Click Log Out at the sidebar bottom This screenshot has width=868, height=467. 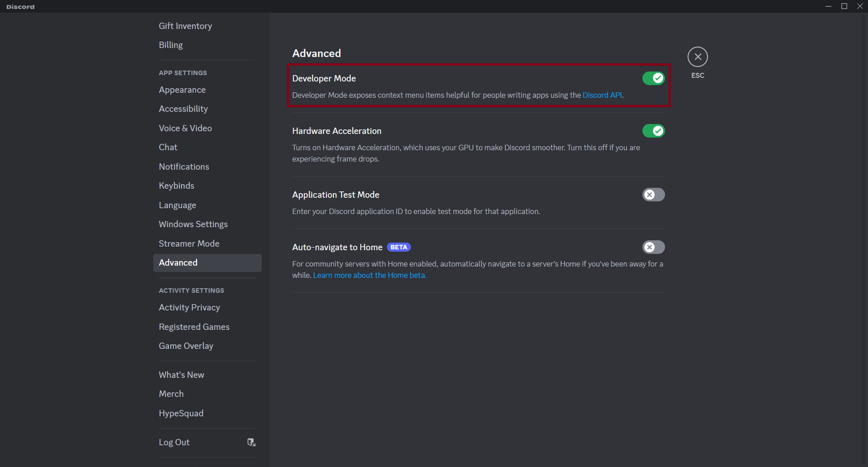click(174, 442)
